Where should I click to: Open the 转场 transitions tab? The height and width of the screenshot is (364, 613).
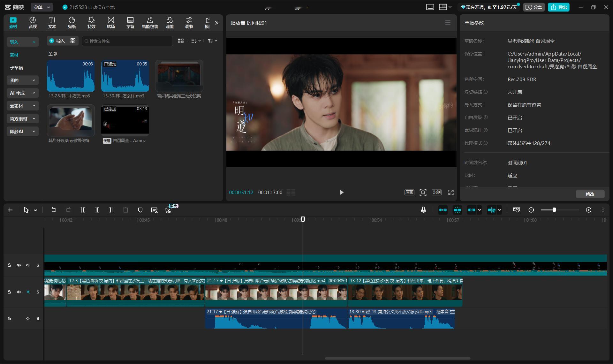pos(111,23)
